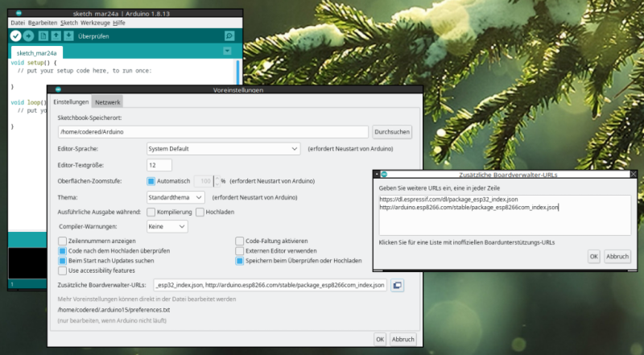
Task: Click the Arduino logo icon in main window title bar
Action: [19, 13]
